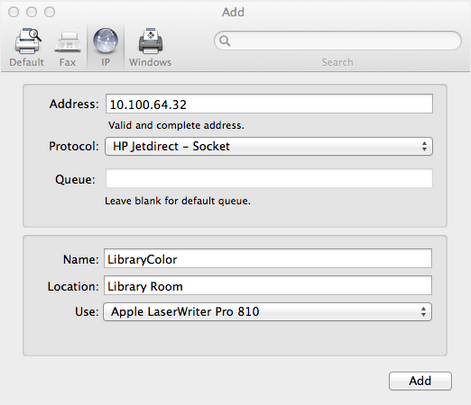The height and width of the screenshot is (405, 471).
Task: Click the "Valid and complete address." status text
Action: pyautogui.click(x=176, y=126)
